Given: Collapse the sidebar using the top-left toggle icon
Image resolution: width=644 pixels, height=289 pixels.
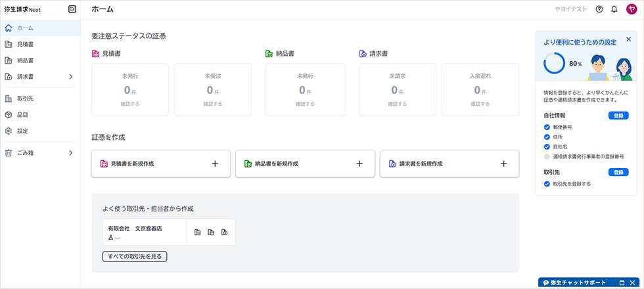Looking at the screenshot, I should coord(72,9).
